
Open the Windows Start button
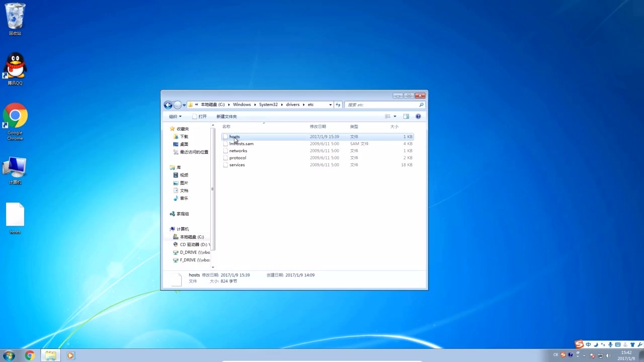[x=9, y=355]
